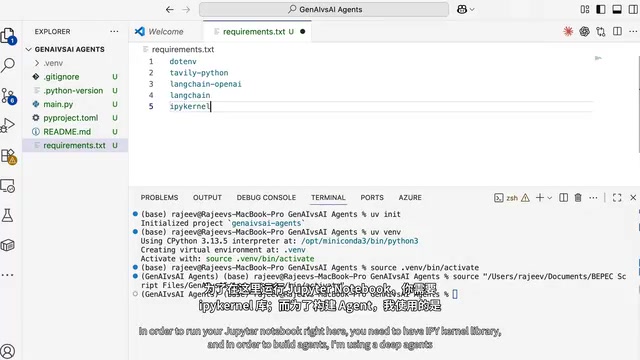Select the TERMINAL panel tab
The image size is (640, 360).
pyautogui.click(x=328, y=198)
